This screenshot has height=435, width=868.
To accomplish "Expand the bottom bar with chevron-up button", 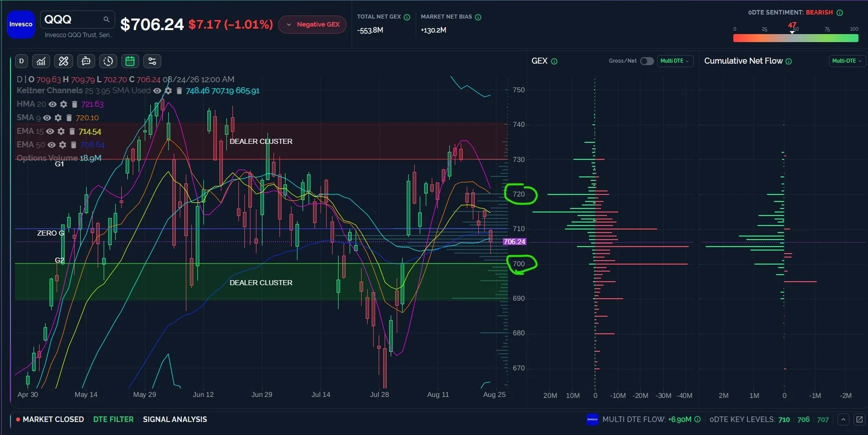I will (x=843, y=419).
